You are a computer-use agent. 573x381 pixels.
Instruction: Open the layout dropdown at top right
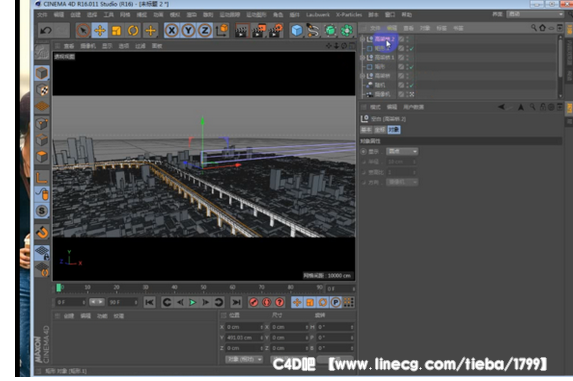535,14
